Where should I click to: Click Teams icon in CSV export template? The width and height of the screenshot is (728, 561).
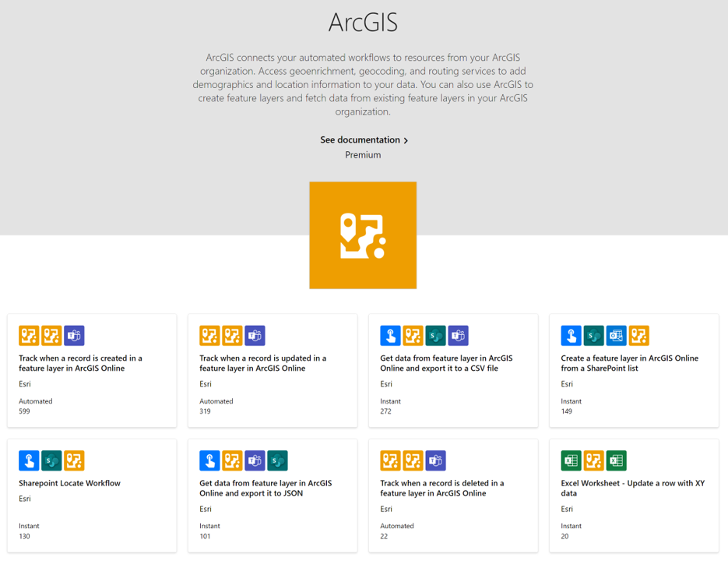point(459,336)
